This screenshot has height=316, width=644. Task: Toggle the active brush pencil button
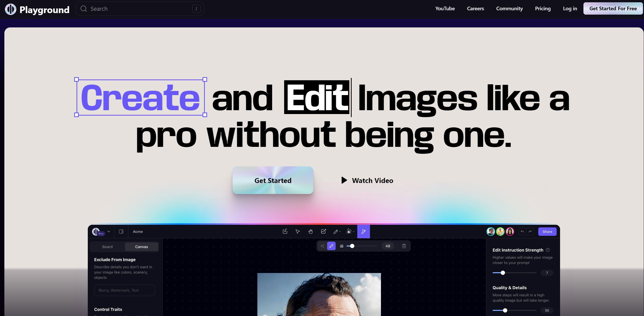[x=331, y=246]
